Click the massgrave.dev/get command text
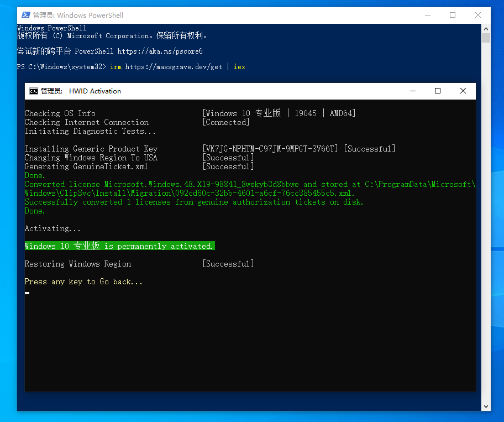504x422 pixels. point(174,67)
